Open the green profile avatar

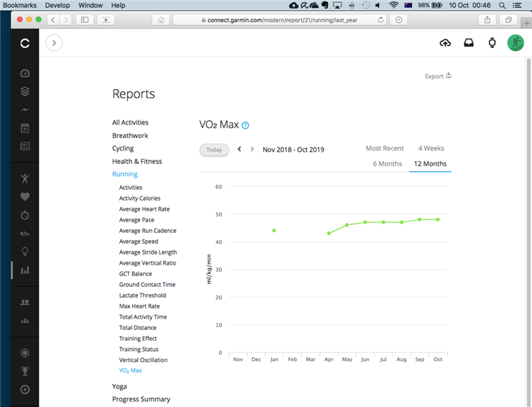[515, 43]
